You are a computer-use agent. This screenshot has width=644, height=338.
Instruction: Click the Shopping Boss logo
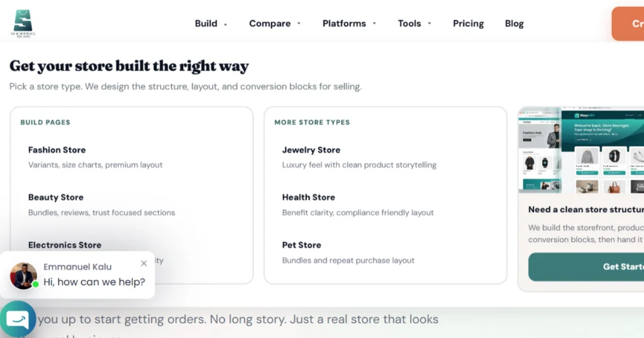23,24
